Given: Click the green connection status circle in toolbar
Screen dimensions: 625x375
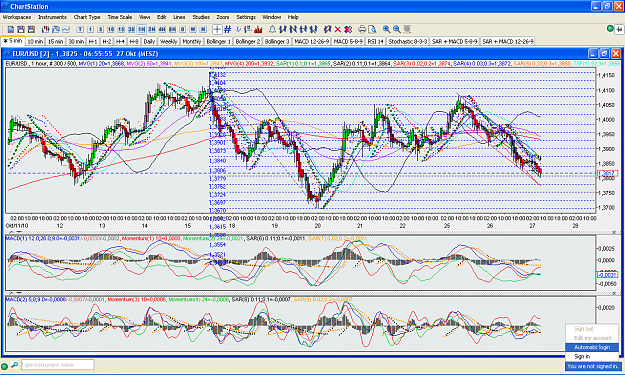Looking at the screenshot, I should coord(610,29).
